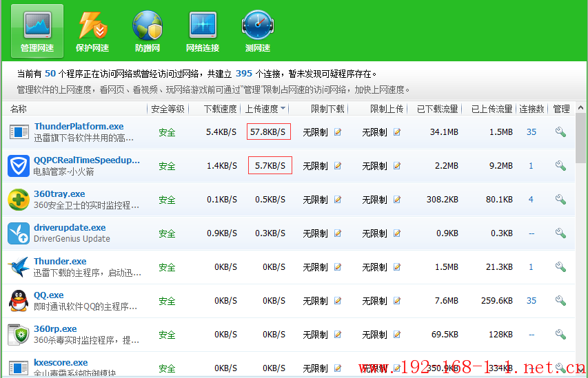
Task: Select 34.1MB downloaded traffic cell
Action: pyautogui.click(x=444, y=132)
